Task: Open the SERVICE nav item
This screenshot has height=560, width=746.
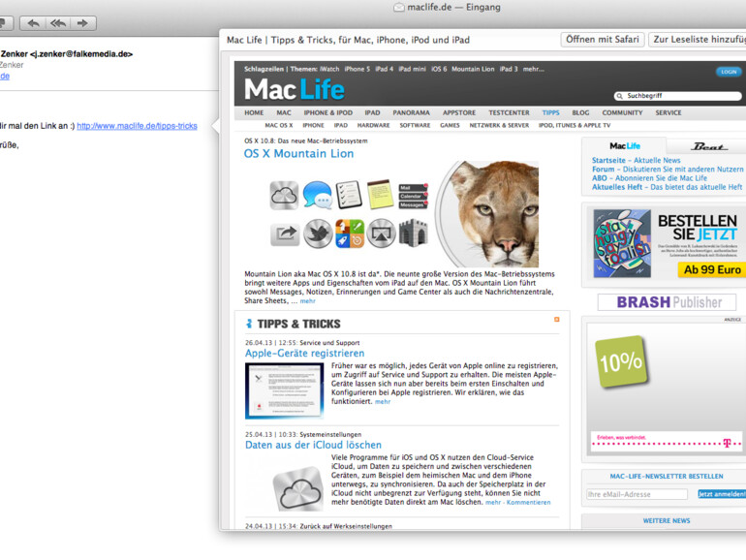Action: [668, 112]
